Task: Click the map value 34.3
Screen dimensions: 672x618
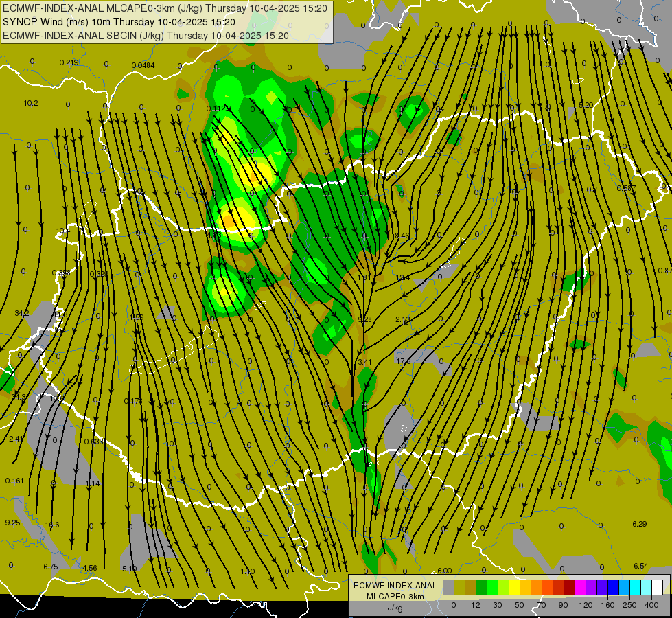Action: pyautogui.click(x=19, y=397)
